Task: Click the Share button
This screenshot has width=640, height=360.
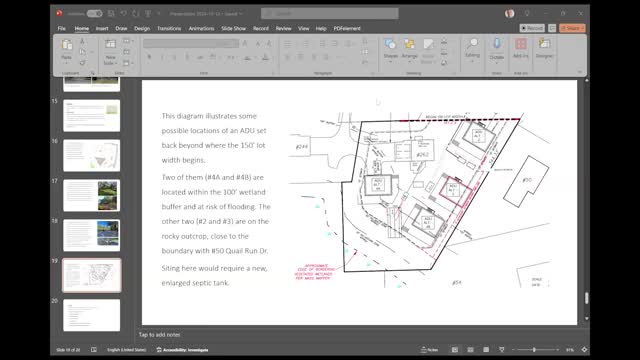Action: coord(572,28)
